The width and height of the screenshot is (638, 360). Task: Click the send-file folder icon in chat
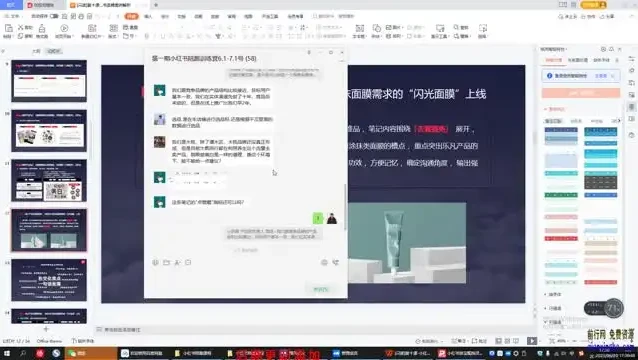[166, 262]
